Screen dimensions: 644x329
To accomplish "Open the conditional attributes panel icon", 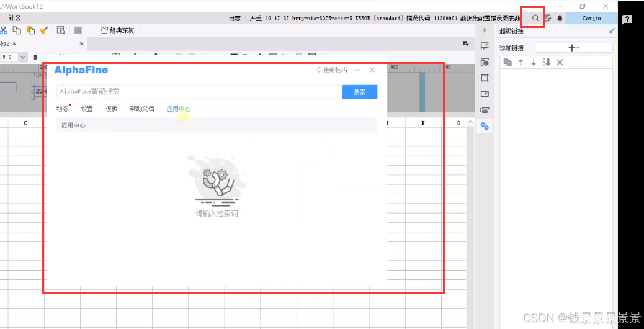I will click(485, 110).
